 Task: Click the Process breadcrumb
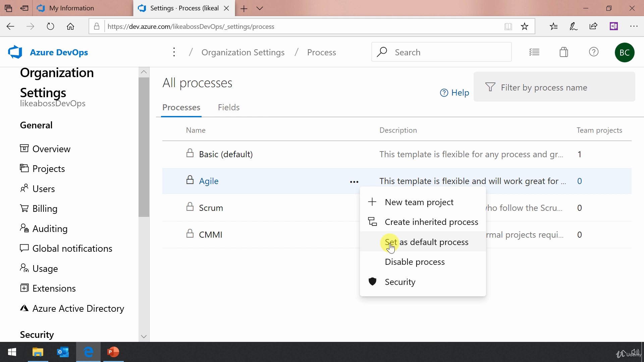(x=321, y=52)
